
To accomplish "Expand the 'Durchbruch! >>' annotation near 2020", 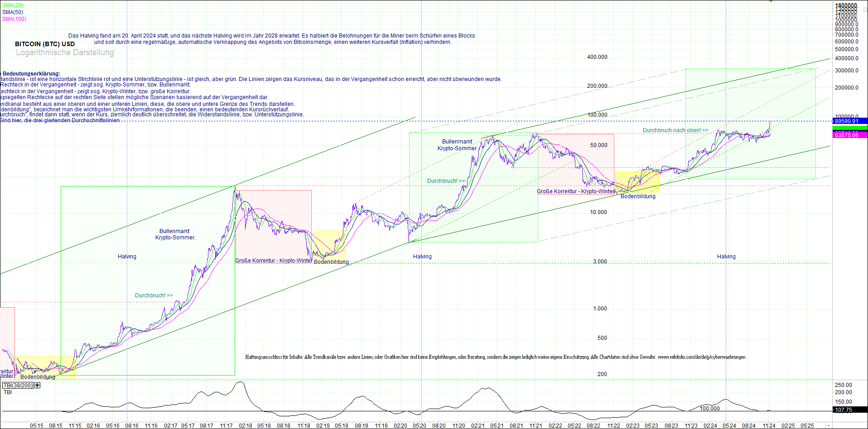I will [x=446, y=181].
